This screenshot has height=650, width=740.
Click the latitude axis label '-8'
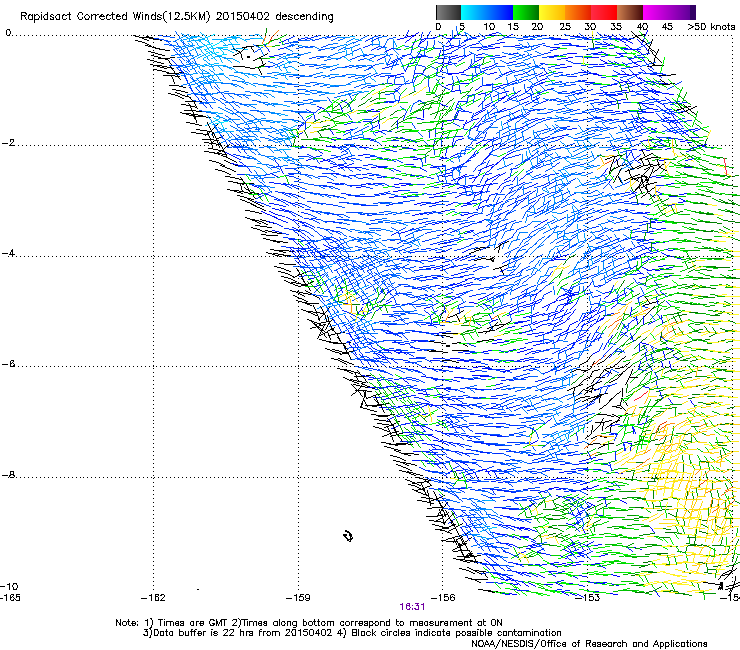(x=8, y=475)
